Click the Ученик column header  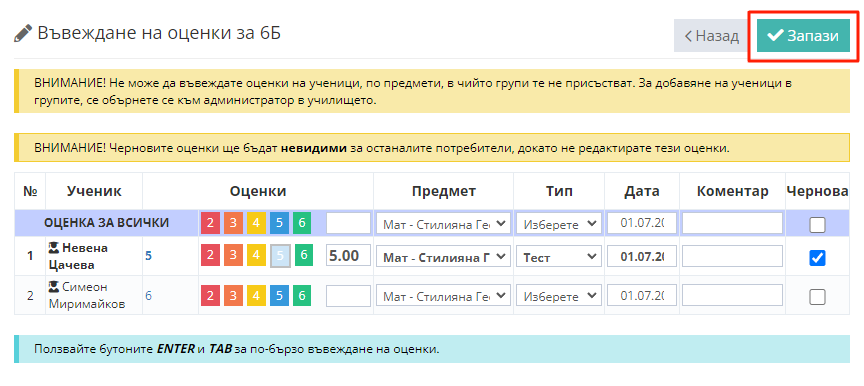(x=94, y=192)
